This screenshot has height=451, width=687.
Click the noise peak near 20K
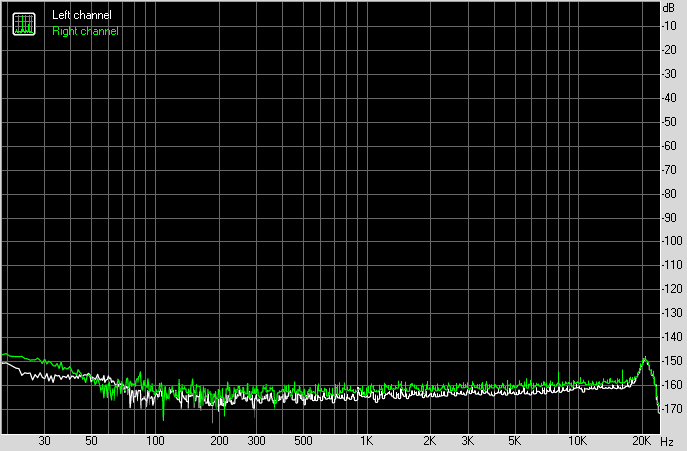tap(645, 358)
